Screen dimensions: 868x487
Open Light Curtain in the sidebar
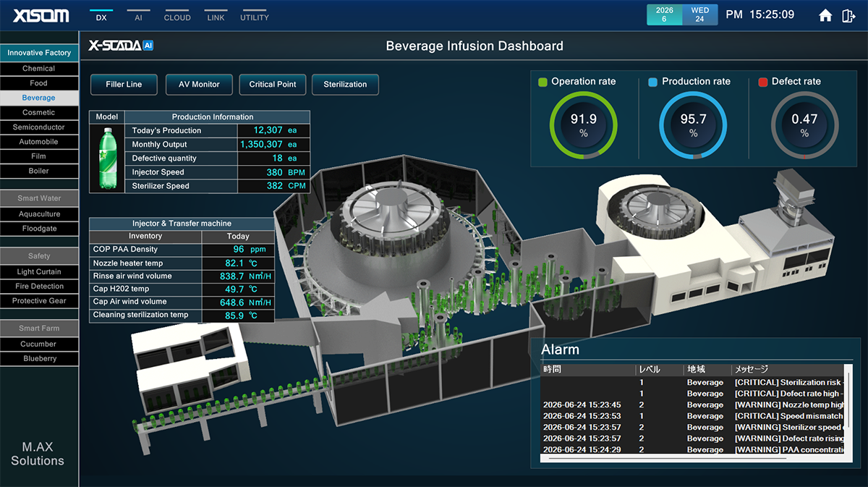pyautogui.click(x=39, y=272)
